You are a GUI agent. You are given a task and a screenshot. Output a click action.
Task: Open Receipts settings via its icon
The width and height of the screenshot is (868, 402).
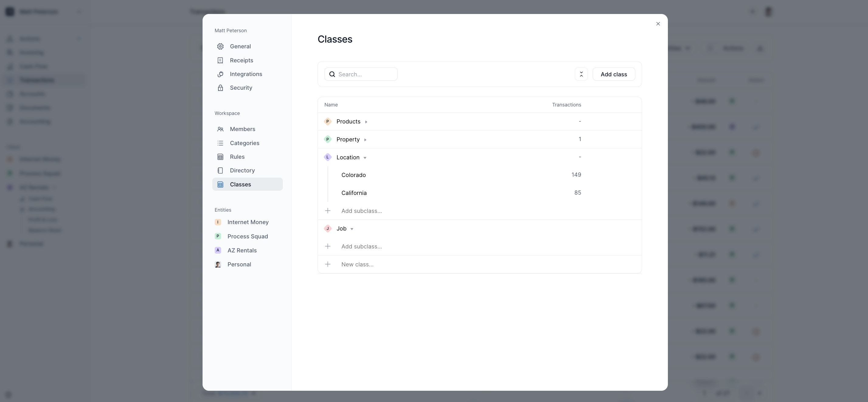pyautogui.click(x=220, y=60)
